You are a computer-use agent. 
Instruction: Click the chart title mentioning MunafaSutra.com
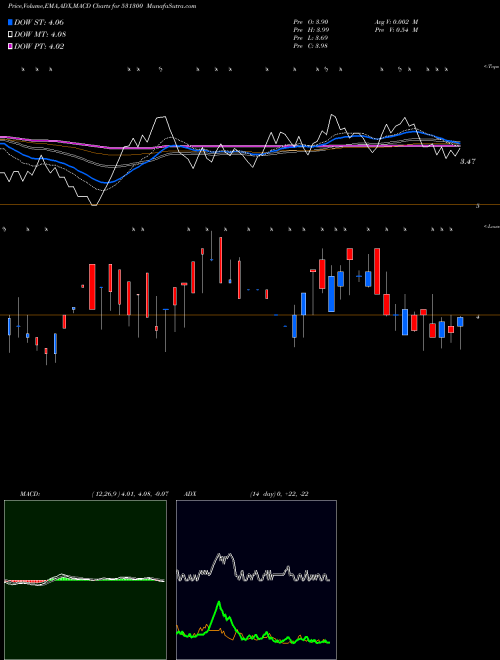(102, 6)
